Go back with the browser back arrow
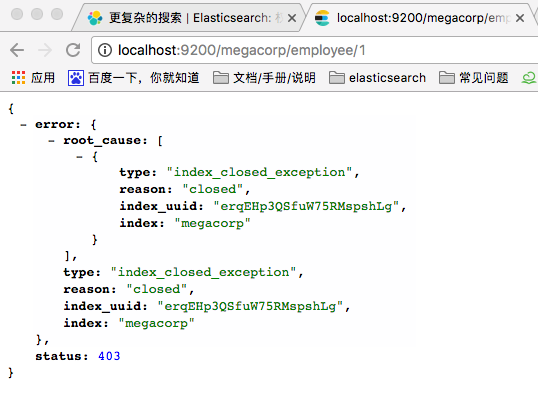Image resolution: width=538 pixels, height=410 pixels. pyautogui.click(x=17, y=50)
